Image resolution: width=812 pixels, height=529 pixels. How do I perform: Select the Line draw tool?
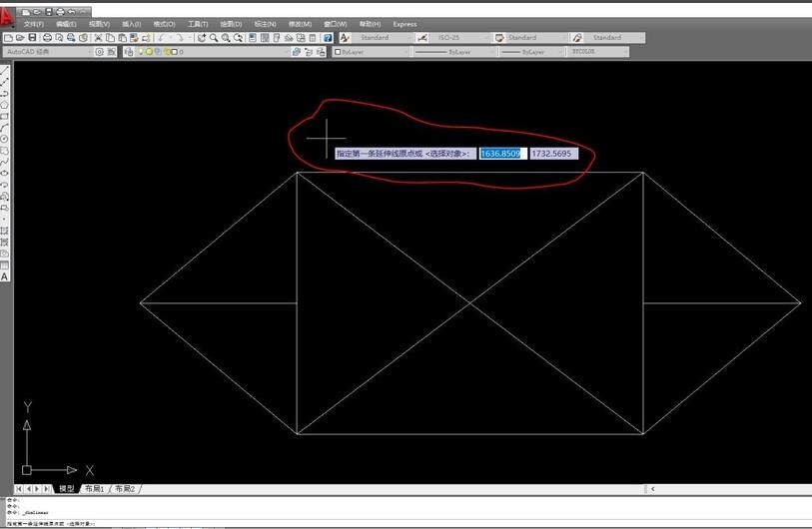pos(5,69)
